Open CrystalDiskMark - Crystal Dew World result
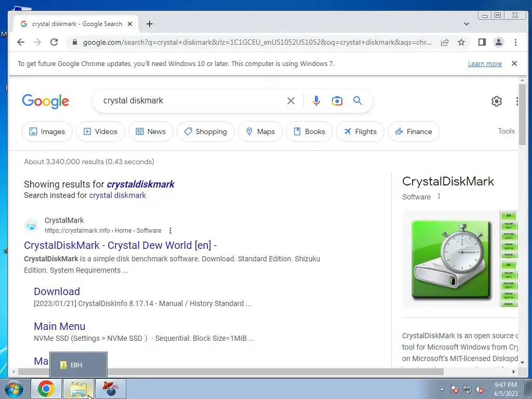 click(121, 245)
